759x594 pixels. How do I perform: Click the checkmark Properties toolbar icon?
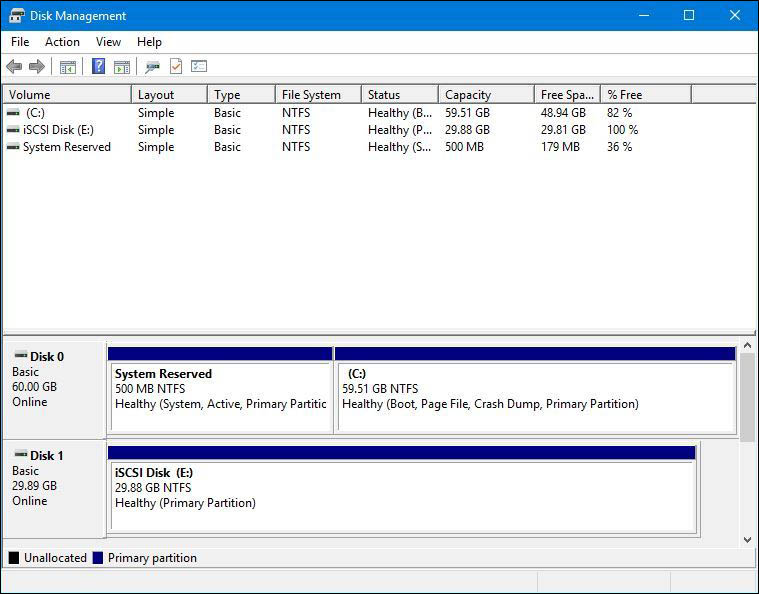176,66
